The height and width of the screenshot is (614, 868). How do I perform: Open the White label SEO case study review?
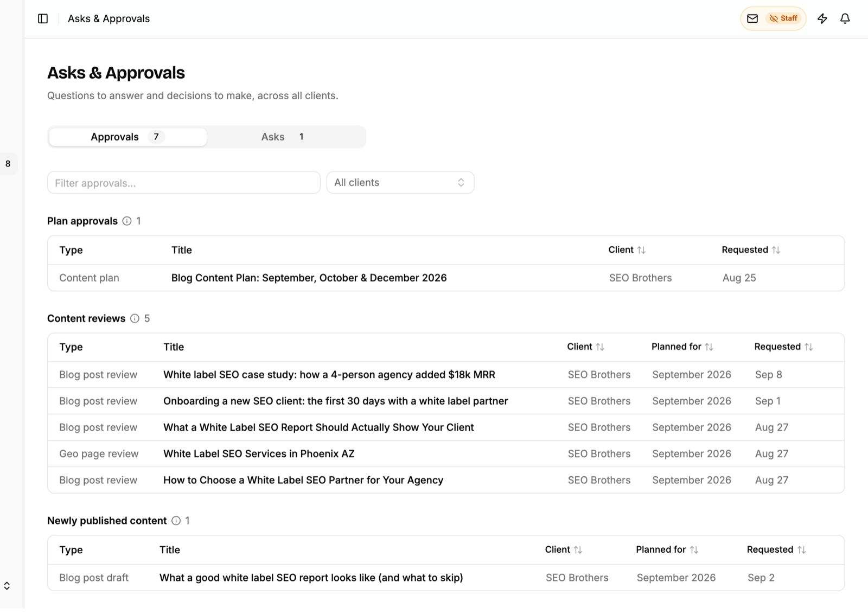[329, 375]
